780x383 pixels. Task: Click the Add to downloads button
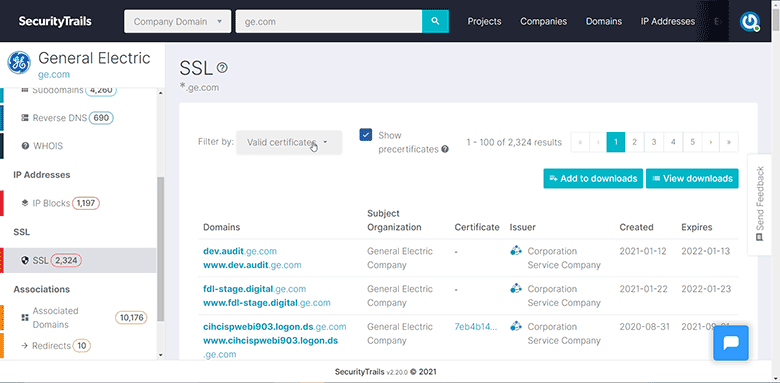pos(593,179)
